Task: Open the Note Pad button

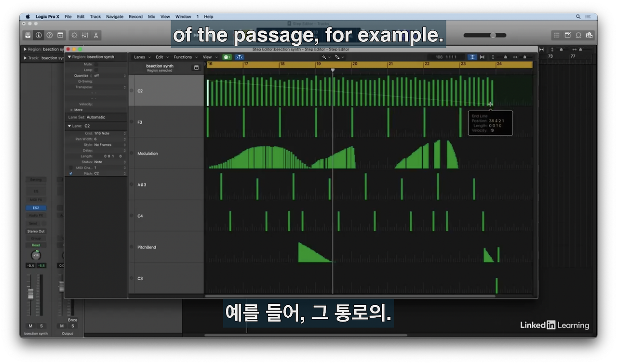Action: coord(567,35)
